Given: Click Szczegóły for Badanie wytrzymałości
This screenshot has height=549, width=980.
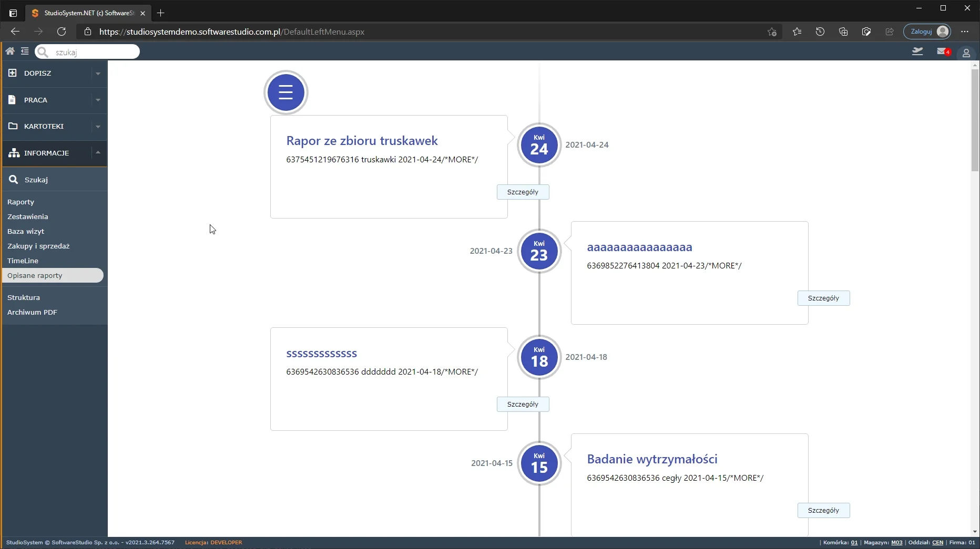Looking at the screenshot, I should tap(823, 511).
